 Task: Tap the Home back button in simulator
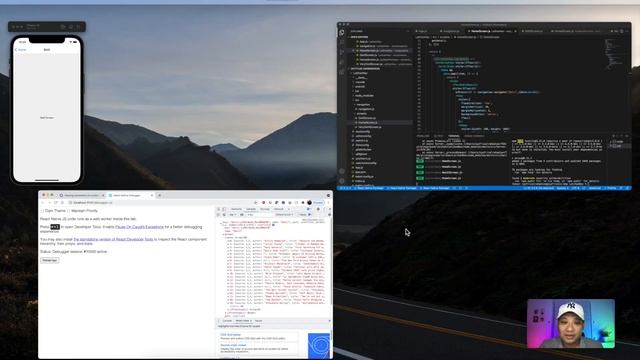tap(20, 50)
